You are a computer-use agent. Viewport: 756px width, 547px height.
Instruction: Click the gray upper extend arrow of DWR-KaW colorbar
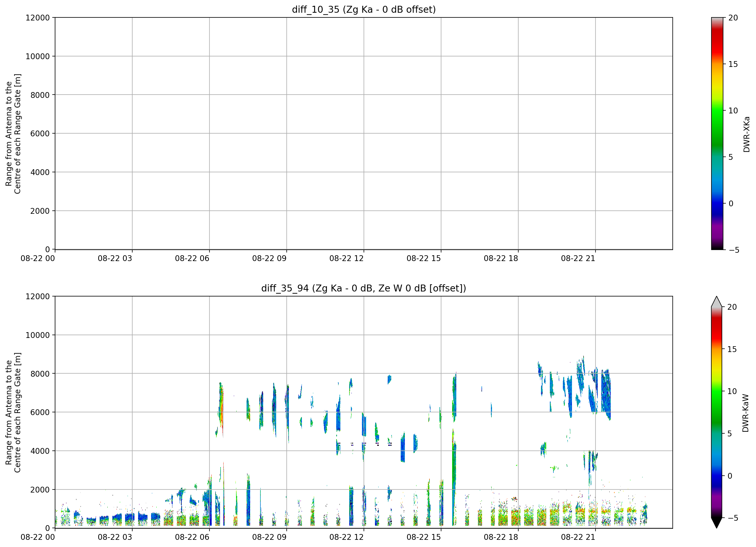(x=716, y=302)
